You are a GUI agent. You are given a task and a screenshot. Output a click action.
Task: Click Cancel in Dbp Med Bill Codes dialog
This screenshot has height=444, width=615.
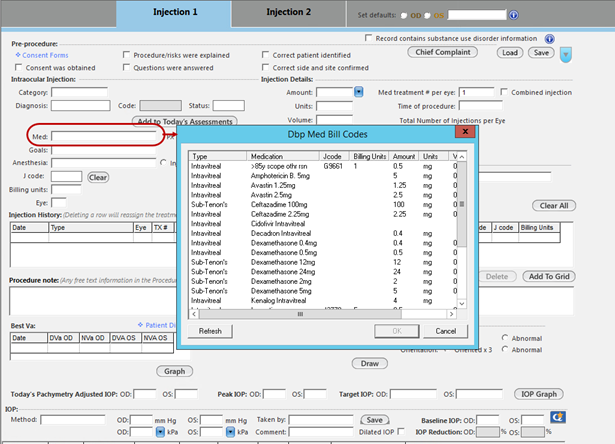pyautogui.click(x=446, y=331)
